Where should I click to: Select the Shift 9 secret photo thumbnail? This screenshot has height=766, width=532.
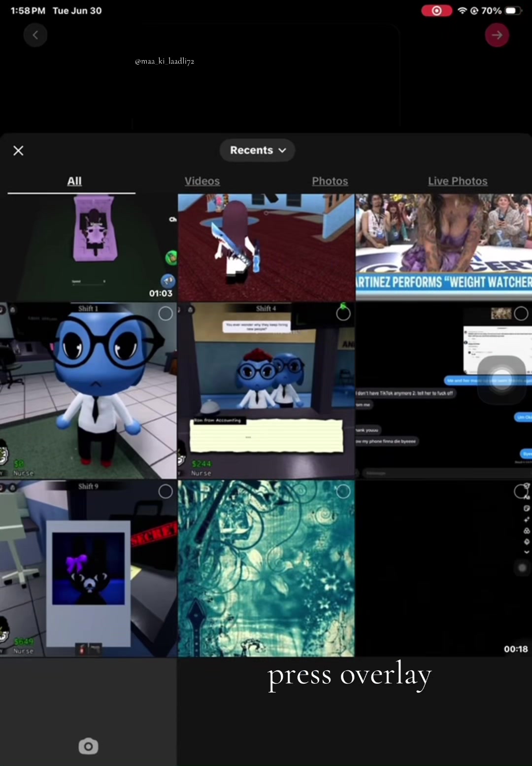tap(88, 568)
